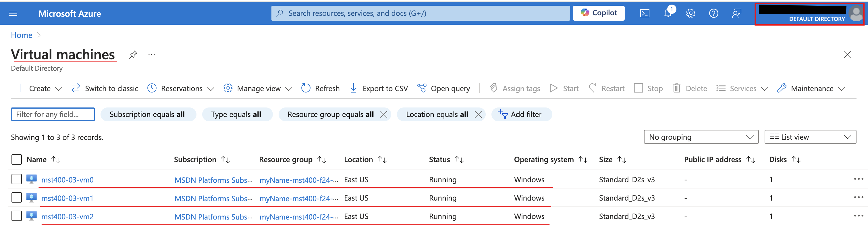Focus the Azure search resources box
Screen dimensions: 868x250
tap(420, 13)
